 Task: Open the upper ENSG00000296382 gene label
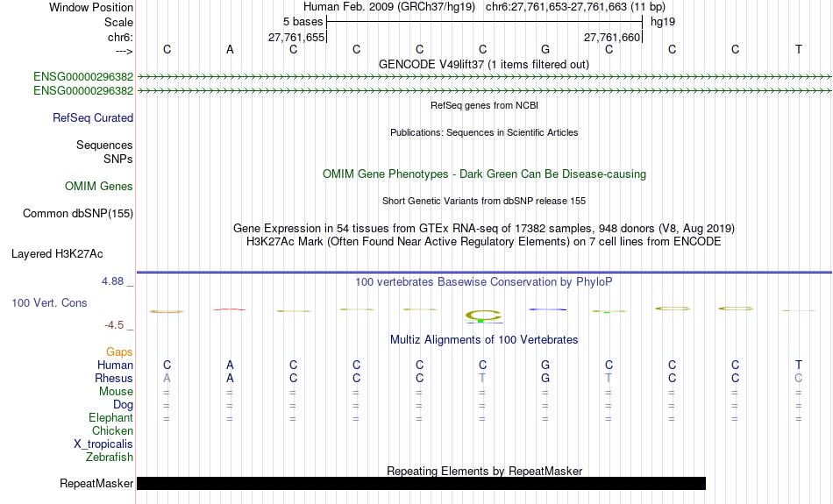coord(83,77)
